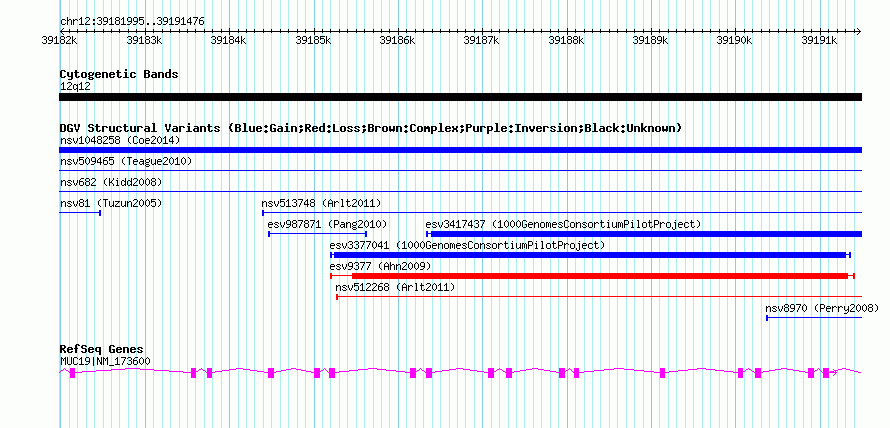Click the 39189k ruler label
This screenshot has height=428, width=890.
(x=650, y=40)
